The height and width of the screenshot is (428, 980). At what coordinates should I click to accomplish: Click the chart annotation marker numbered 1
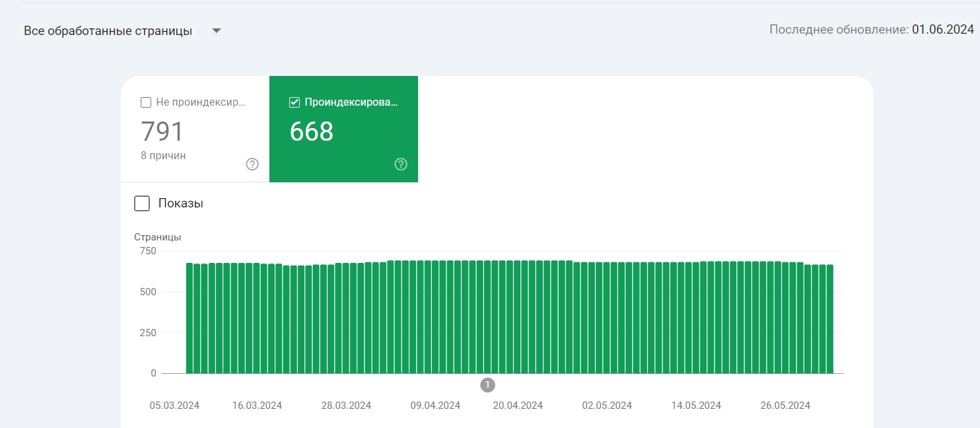point(488,384)
